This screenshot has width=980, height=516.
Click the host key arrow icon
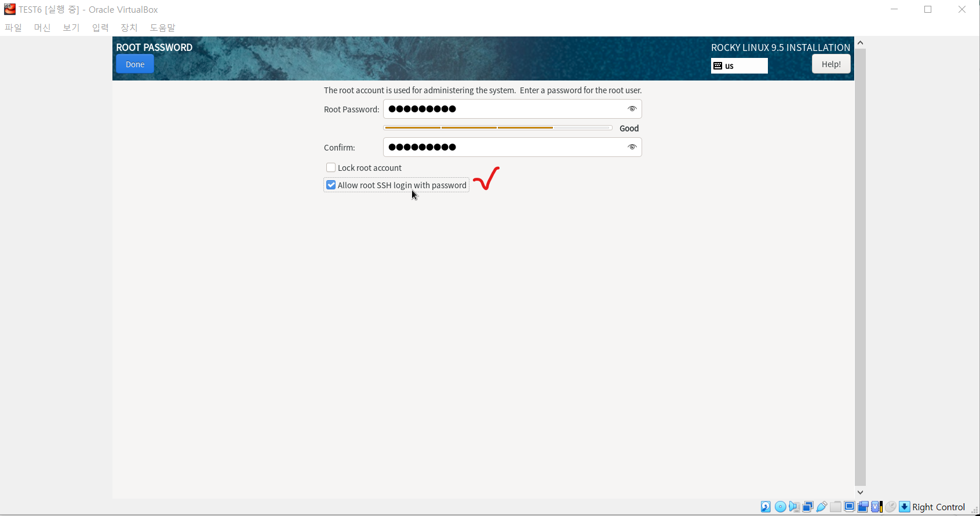[x=905, y=507]
